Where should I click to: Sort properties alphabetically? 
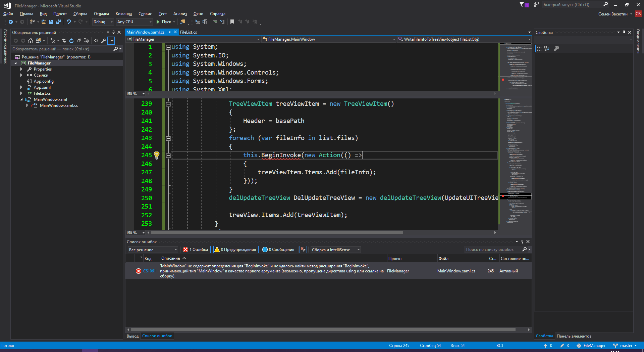click(547, 48)
